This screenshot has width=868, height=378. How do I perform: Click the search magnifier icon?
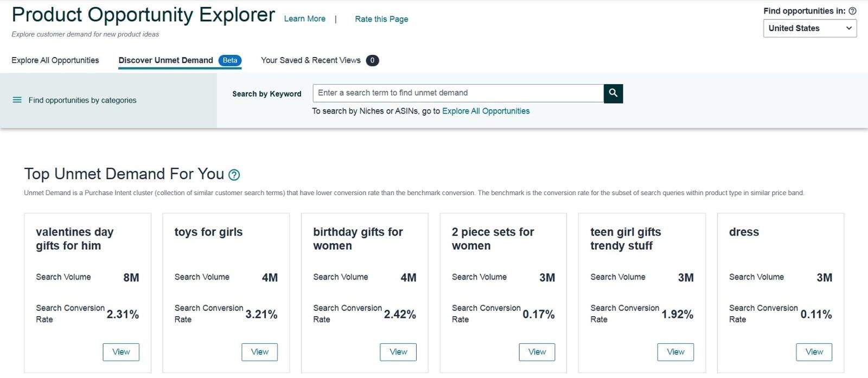pyautogui.click(x=613, y=93)
